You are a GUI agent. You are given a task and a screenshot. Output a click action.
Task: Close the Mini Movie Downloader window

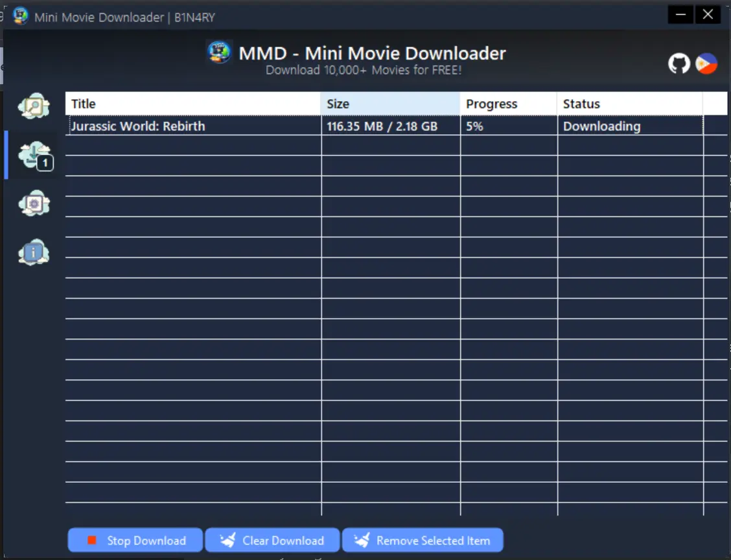click(708, 14)
